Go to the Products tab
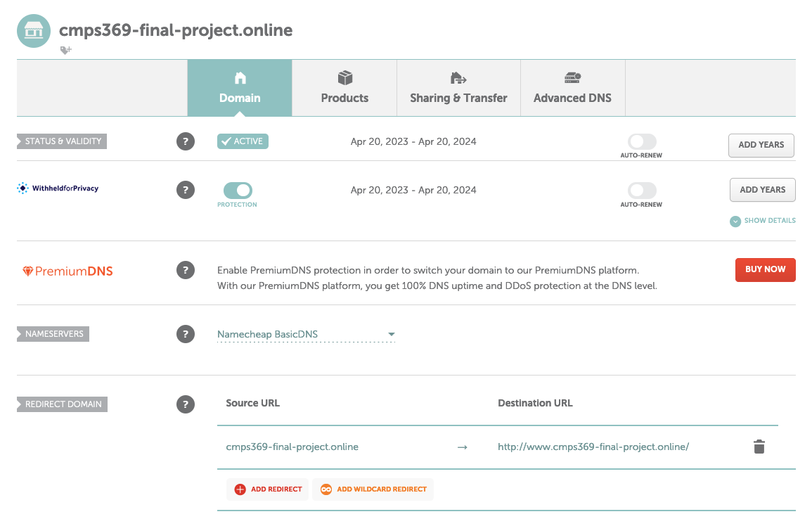The width and height of the screenshot is (812, 526). tap(344, 88)
